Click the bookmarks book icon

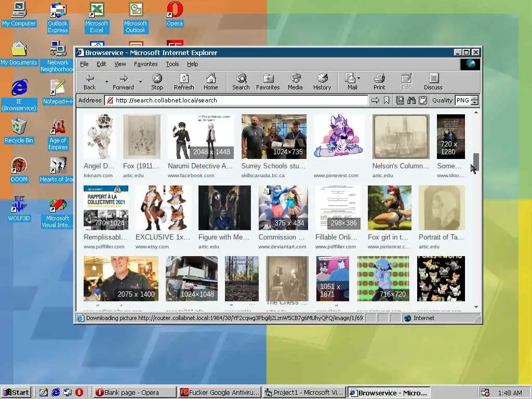click(400, 100)
